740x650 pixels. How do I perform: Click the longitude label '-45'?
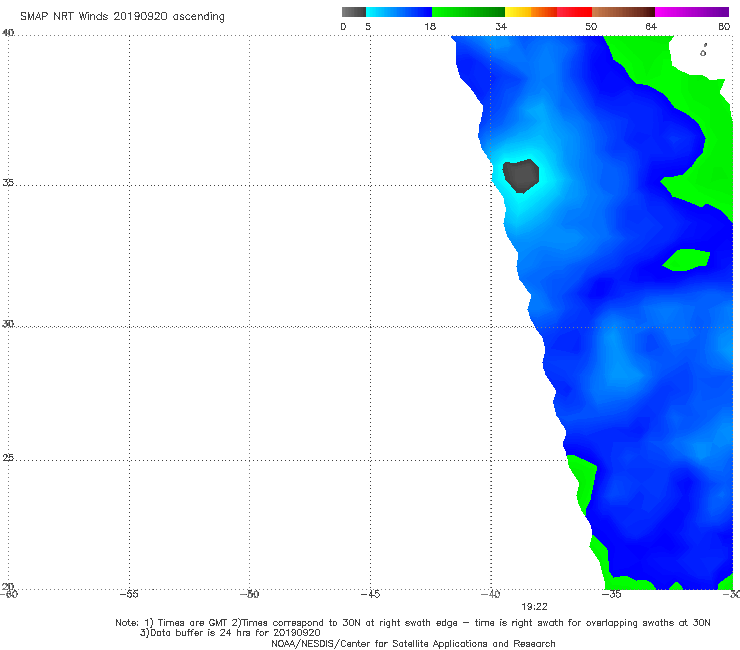pos(370,594)
